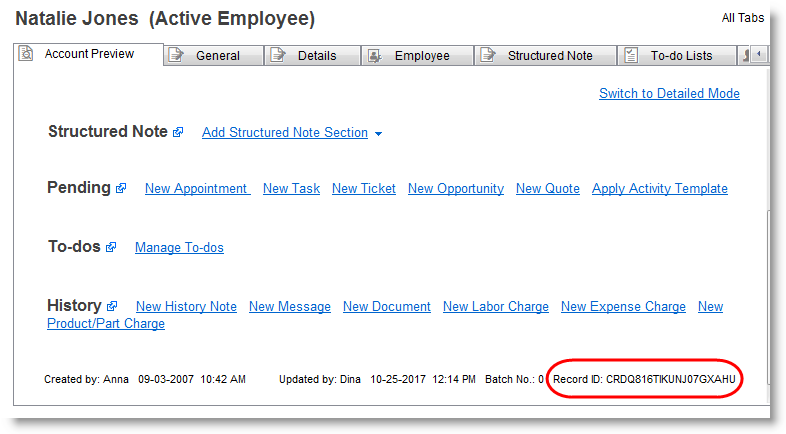The width and height of the screenshot is (786, 434).
Task: Click the Account Preview tab icon
Action: 27,54
